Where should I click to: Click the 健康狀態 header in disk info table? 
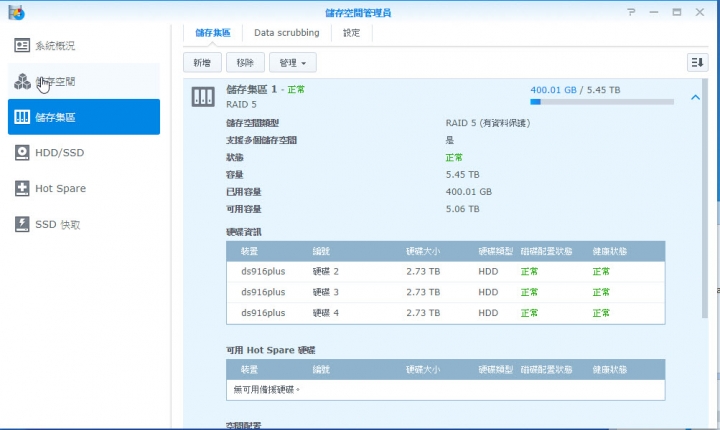609,251
